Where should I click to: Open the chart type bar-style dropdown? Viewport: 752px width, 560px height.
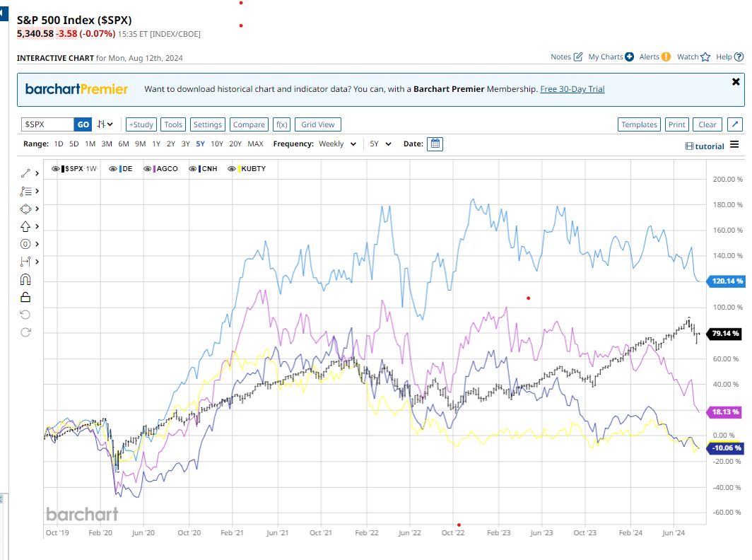click(105, 124)
